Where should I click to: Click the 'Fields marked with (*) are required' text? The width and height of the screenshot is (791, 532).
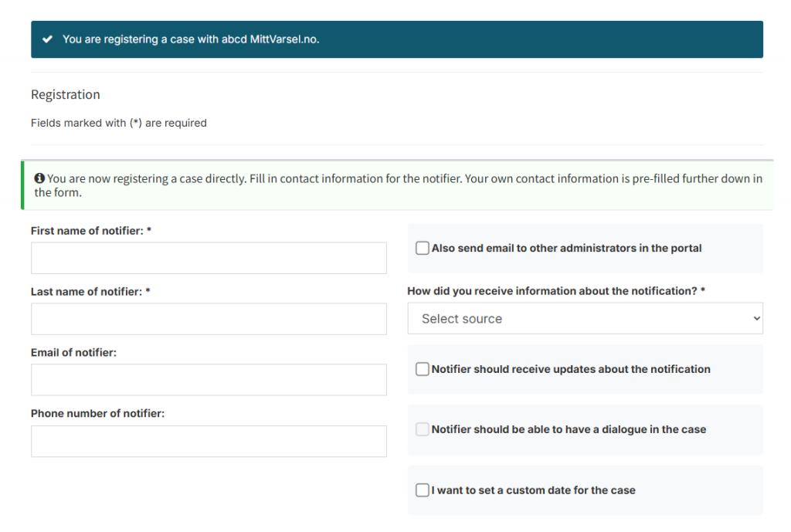click(119, 123)
